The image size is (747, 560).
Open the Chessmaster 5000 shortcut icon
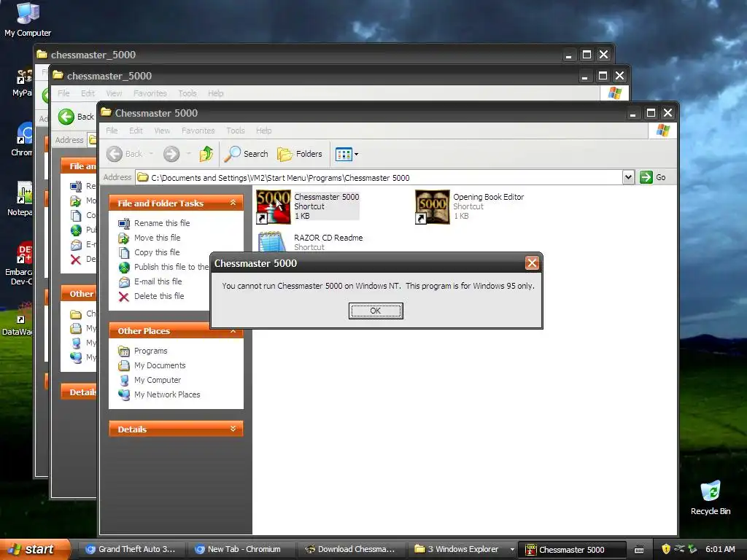[x=273, y=206]
